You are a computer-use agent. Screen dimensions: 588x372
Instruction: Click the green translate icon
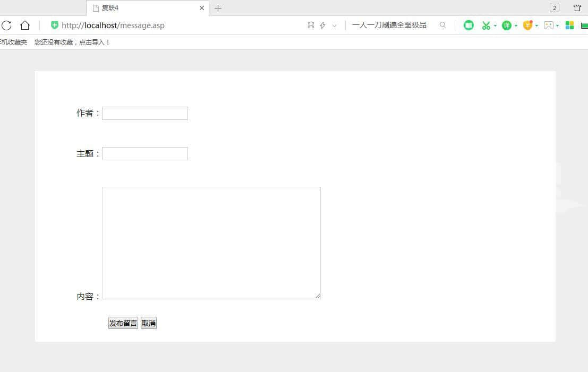[507, 25]
